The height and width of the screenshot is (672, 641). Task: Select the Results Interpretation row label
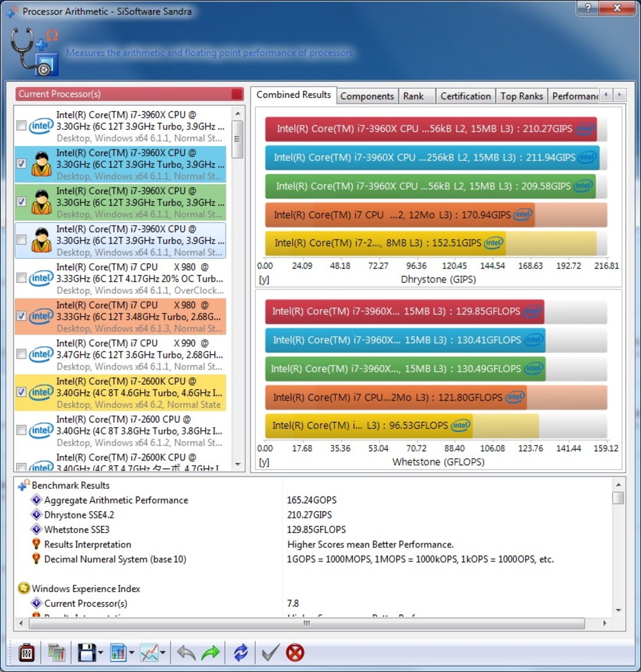[x=87, y=544]
